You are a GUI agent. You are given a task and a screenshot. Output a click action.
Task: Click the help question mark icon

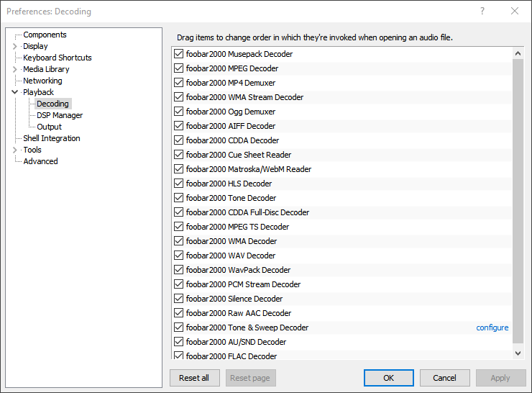point(482,11)
